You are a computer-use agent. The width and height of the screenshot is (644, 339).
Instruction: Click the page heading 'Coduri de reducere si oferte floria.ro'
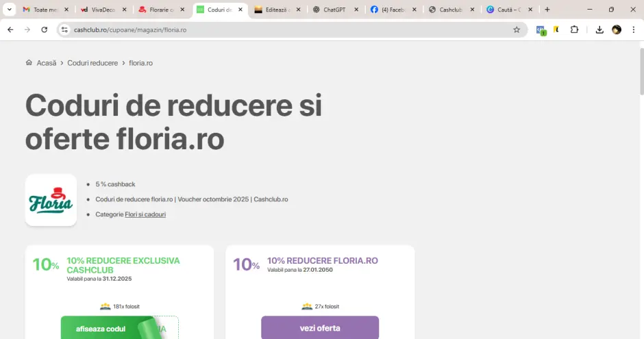173,122
